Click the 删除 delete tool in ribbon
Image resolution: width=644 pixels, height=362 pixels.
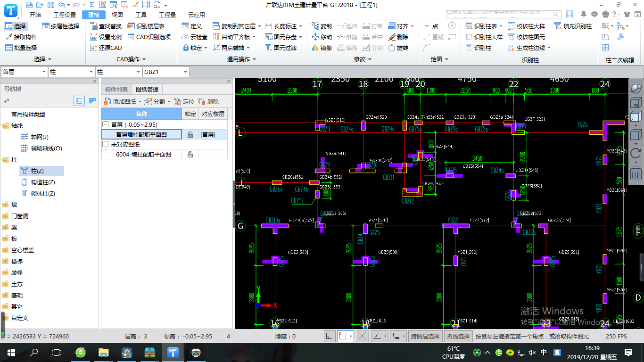[x=398, y=37]
